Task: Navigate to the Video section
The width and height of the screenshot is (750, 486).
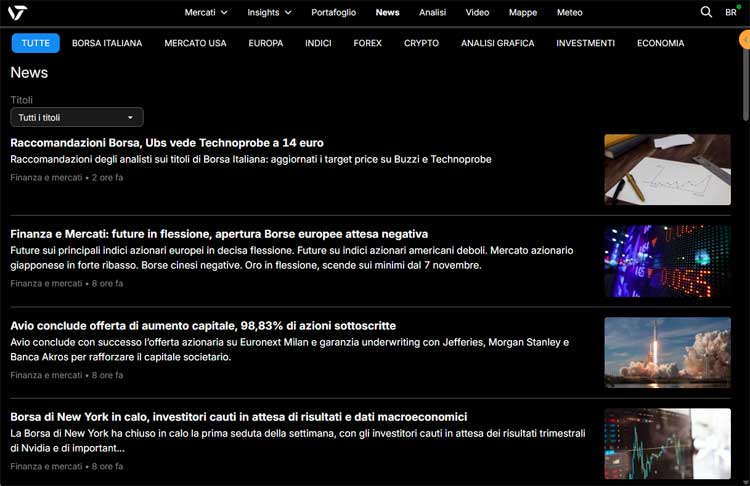Action: [x=477, y=12]
